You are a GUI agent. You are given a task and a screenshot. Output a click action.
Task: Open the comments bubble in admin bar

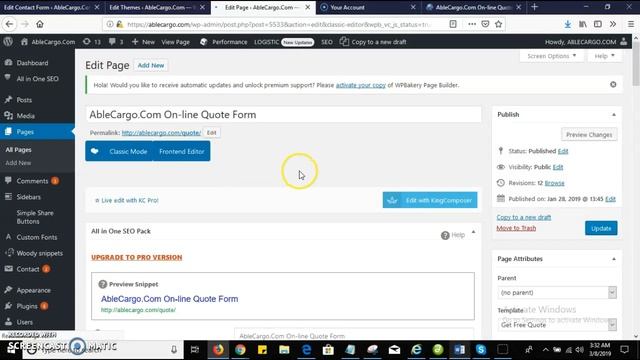[x=112, y=42]
